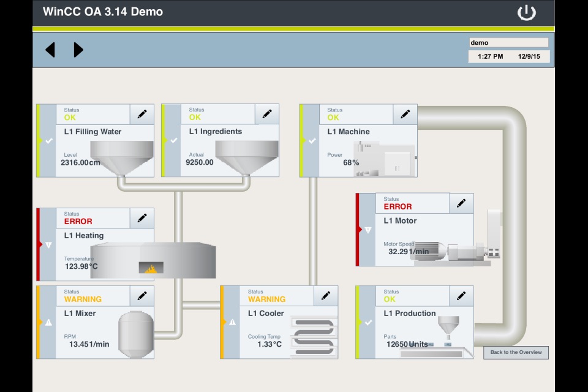588x392 pixels.
Task: Go back with the left arrow
Action: click(x=50, y=50)
